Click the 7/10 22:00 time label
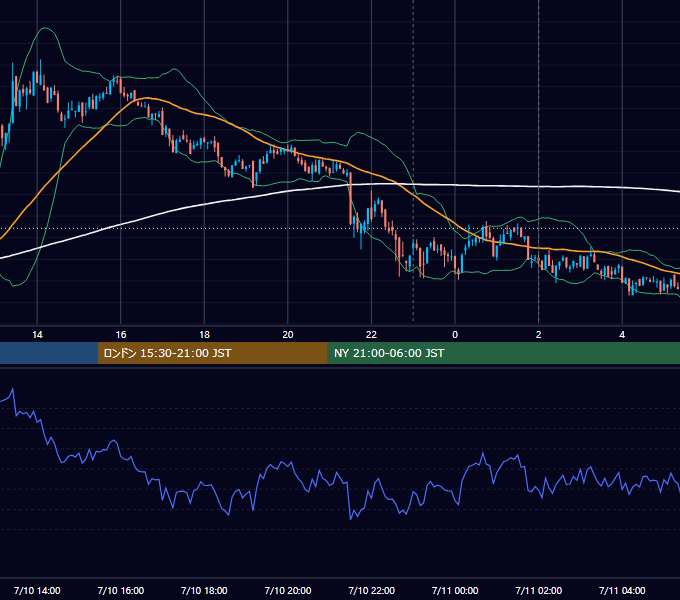Image resolution: width=680 pixels, height=600 pixels. point(372,590)
